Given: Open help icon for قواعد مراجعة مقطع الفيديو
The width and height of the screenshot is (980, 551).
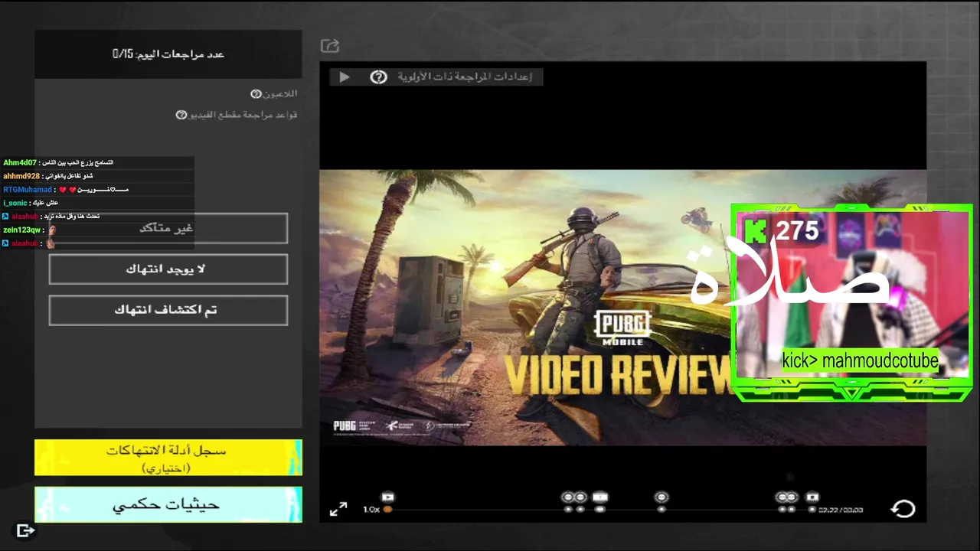Looking at the screenshot, I should (181, 115).
